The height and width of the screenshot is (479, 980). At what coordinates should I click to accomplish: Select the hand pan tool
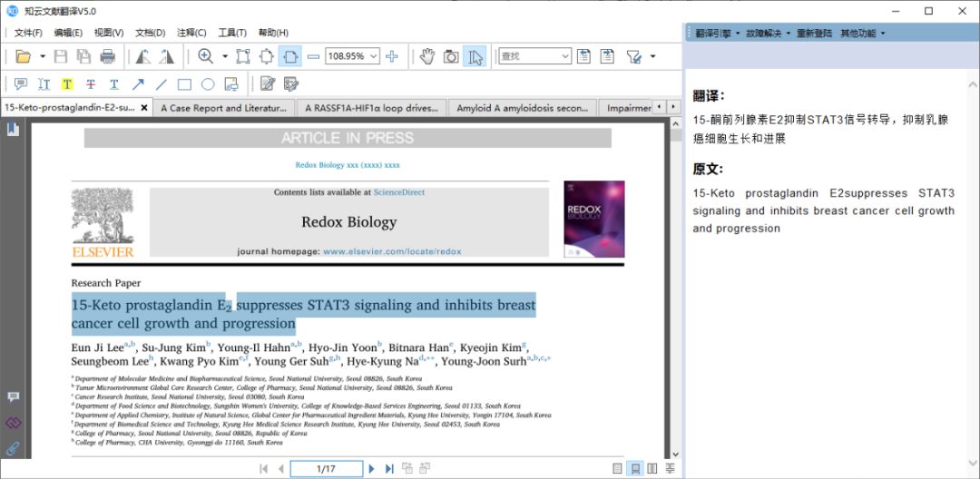426,57
